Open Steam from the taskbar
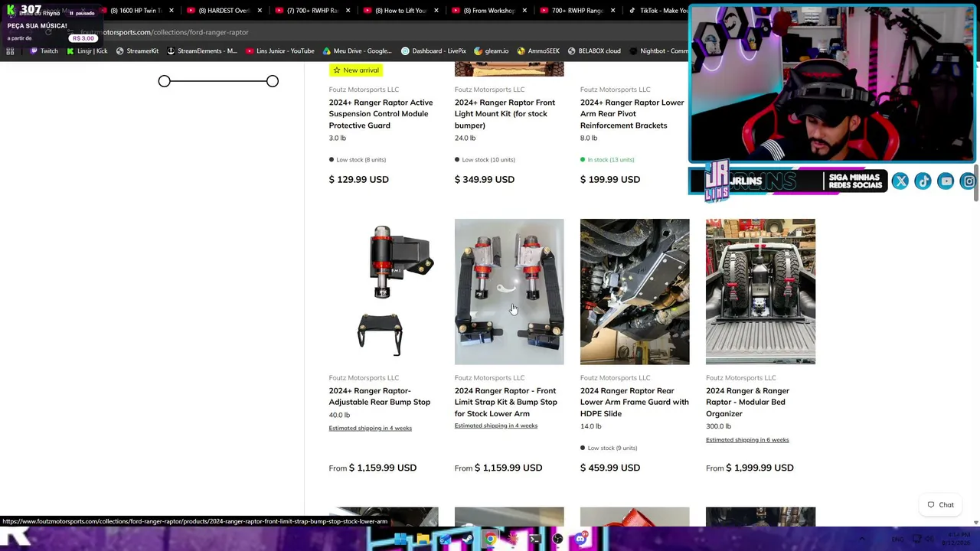This screenshot has width=980, height=551. [468, 540]
